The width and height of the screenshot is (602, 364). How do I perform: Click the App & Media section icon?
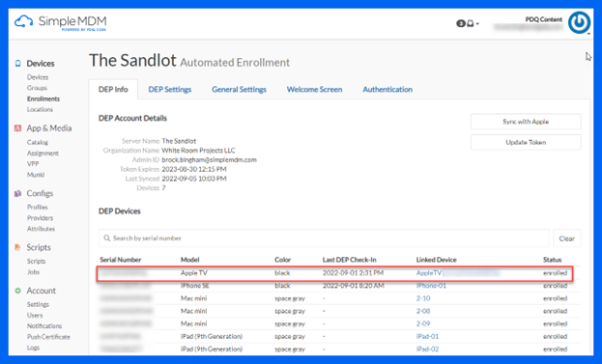[x=17, y=128]
